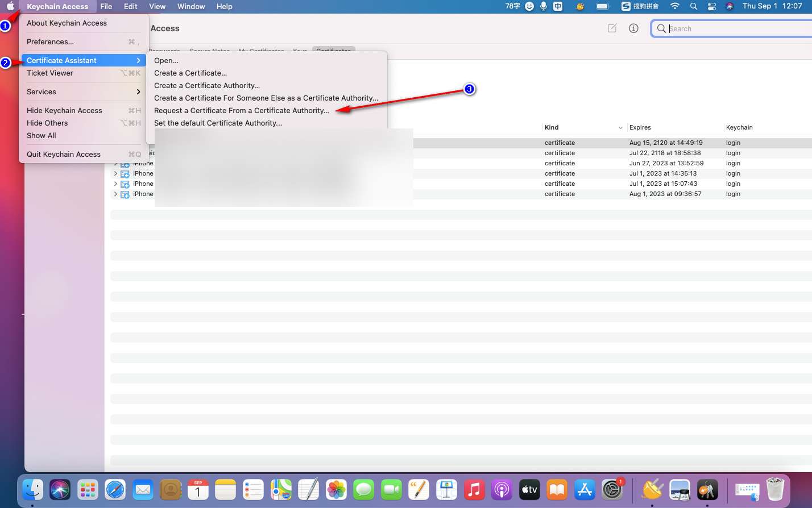The width and height of the screenshot is (812, 508).
Task: Expand the iPhone certificate expiring Jul 1, 2023 at 15:07:43
Action: point(115,184)
